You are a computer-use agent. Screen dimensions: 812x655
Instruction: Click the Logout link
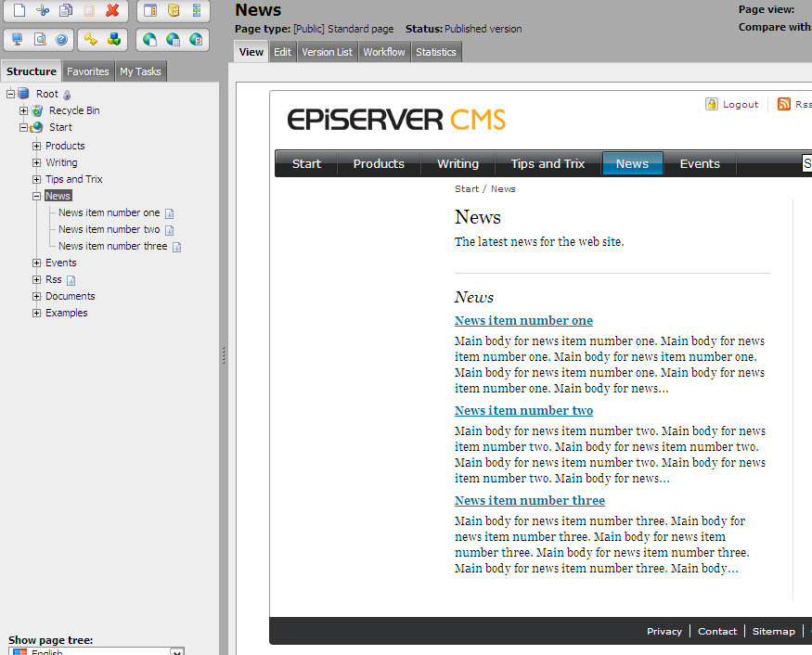[x=741, y=105]
